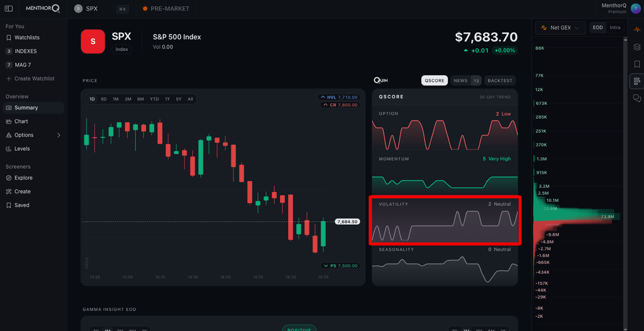Click the 88K GEX level label

pyautogui.click(x=540, y=48)
